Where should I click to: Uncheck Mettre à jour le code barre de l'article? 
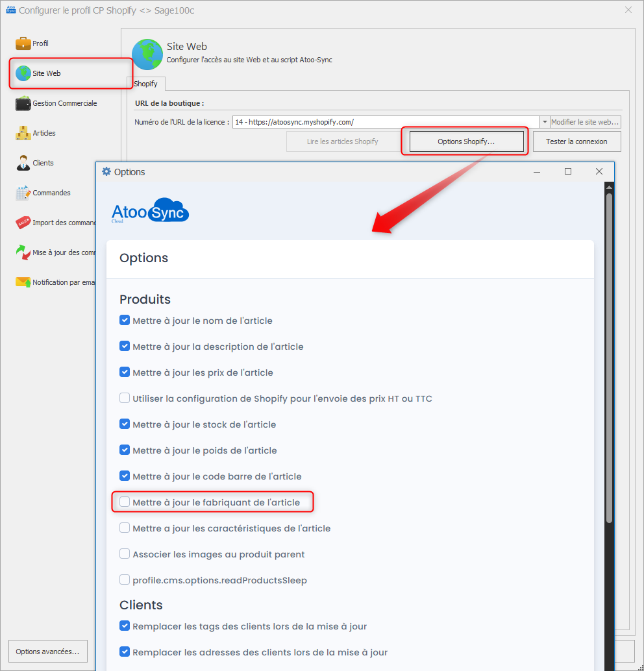click(x=125, y=476)
